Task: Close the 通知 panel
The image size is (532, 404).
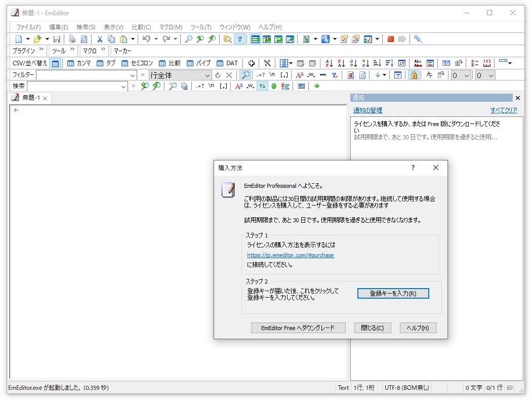Action: [x=518, y=98]
